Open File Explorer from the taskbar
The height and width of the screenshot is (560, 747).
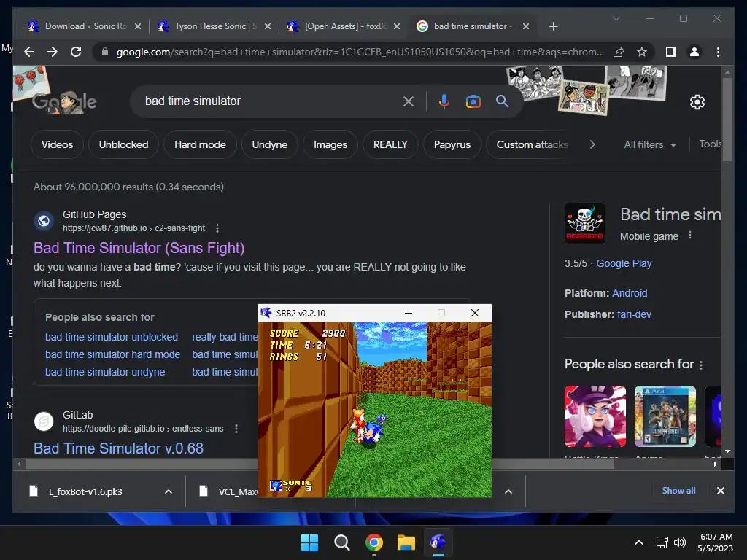[x=406, y=542]
